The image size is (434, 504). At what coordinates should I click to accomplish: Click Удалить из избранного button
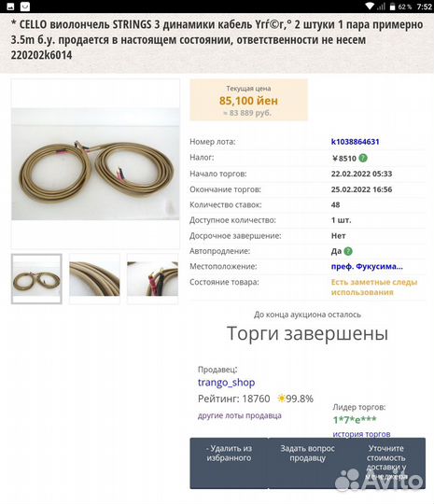229,463
